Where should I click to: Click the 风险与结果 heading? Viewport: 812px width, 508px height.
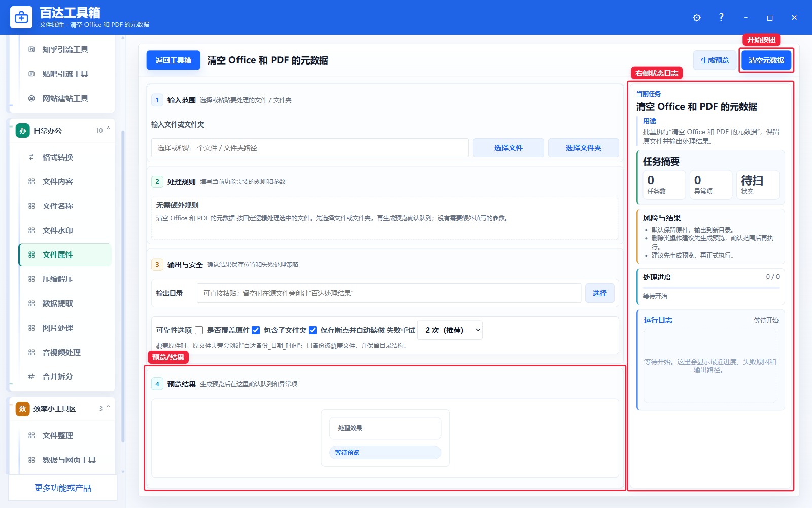pyautogui.click(x=662, y=218)
